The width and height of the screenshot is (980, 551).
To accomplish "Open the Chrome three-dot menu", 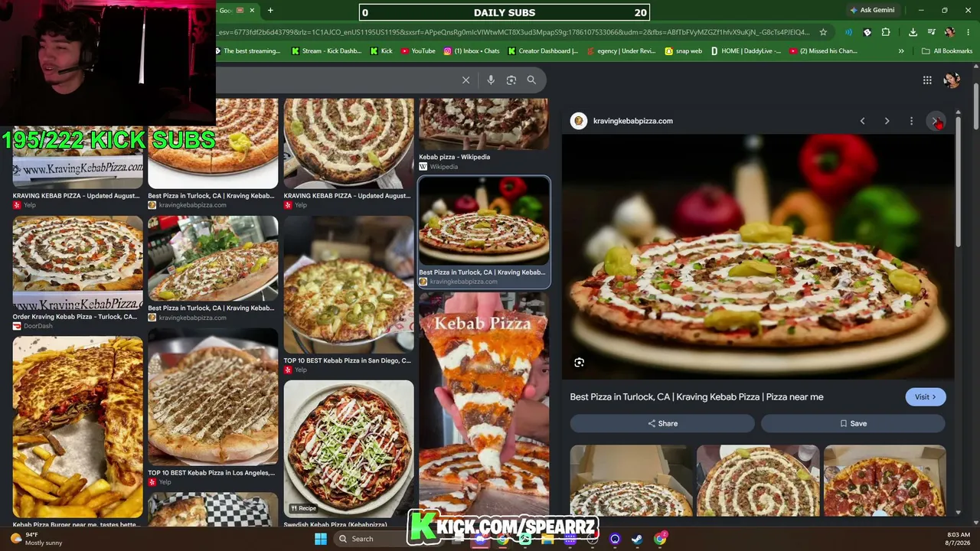I will click(x=969, y=32).
